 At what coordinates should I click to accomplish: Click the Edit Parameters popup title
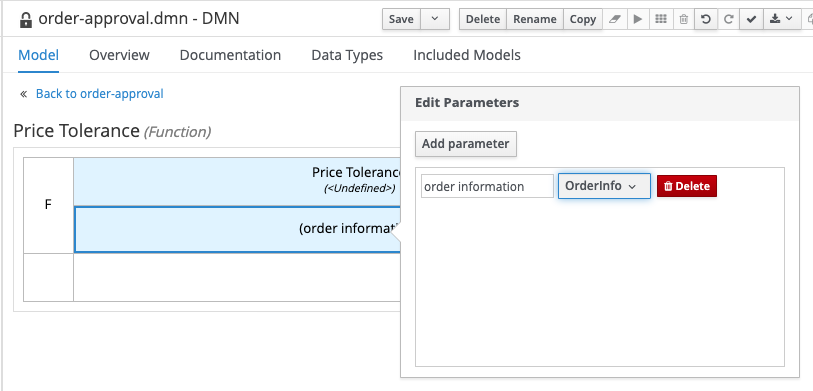tap(467, 103)
